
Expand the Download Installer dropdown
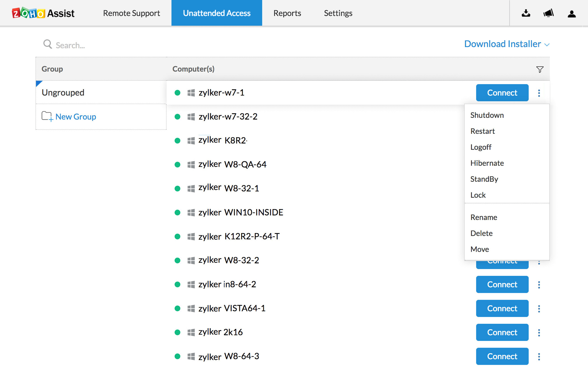tap(507, 44)
